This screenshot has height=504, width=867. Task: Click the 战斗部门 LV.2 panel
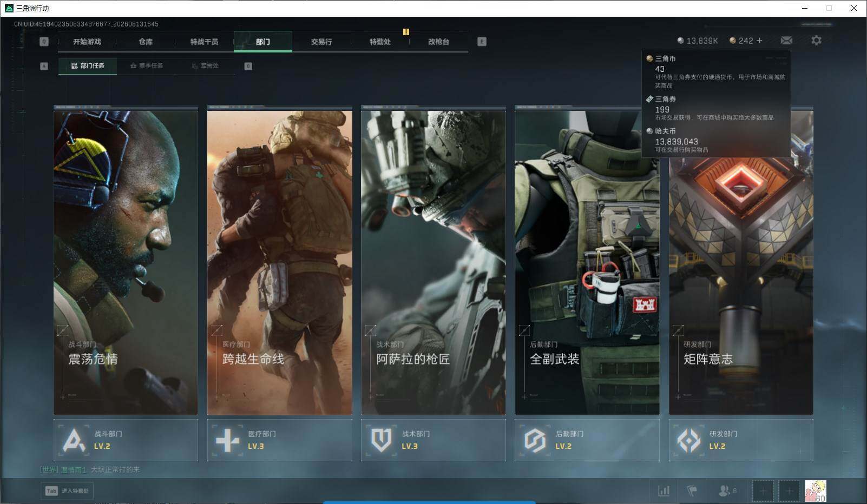click(x=126, y=440)
